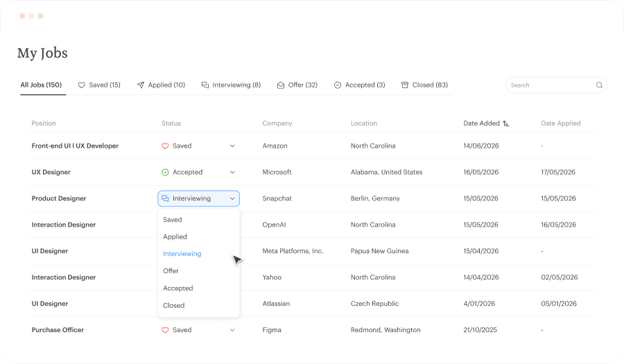Expand status dropdown for Purchase Officer row
This screenshot has height=364, width=624.
click(232, 330)
